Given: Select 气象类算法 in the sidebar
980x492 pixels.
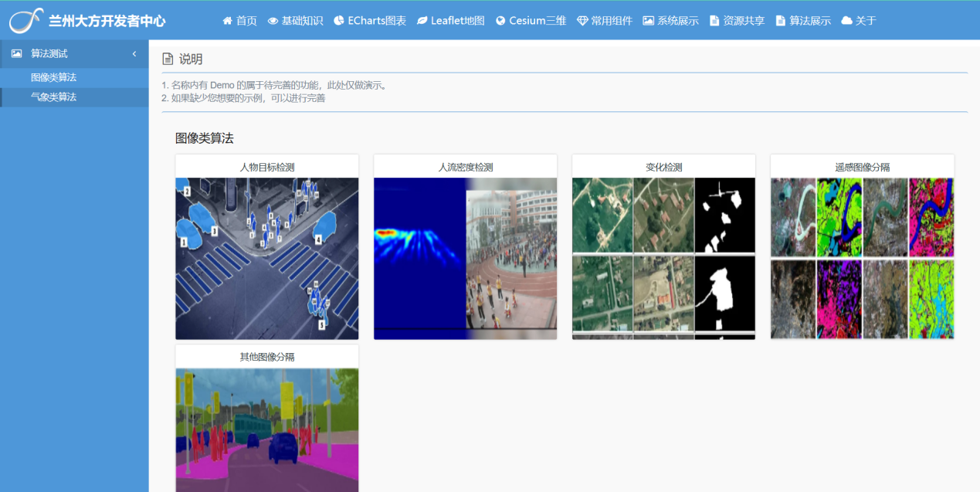Looking at the screenshot, I should (x=53, y=97).
